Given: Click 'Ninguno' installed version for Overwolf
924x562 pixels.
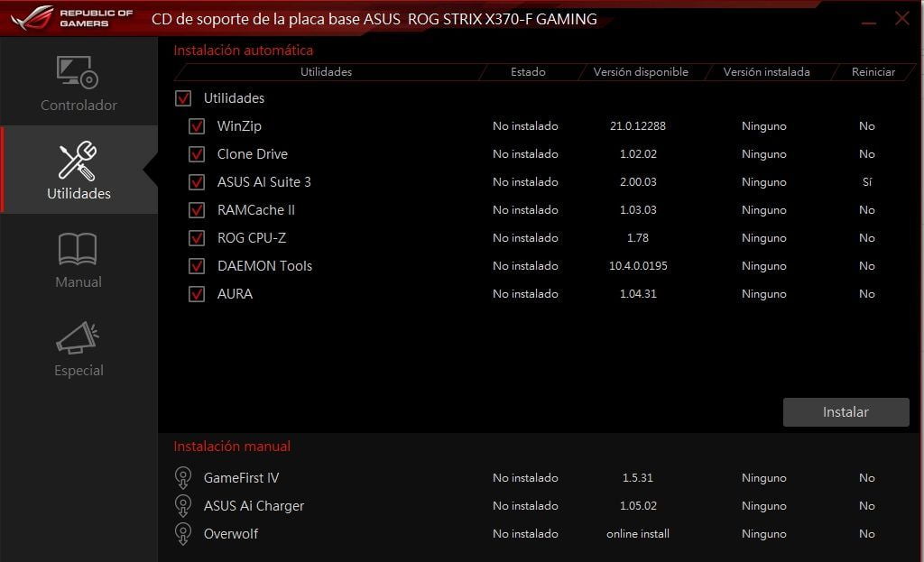Looking at the screenshot, I should click(763, 534).
